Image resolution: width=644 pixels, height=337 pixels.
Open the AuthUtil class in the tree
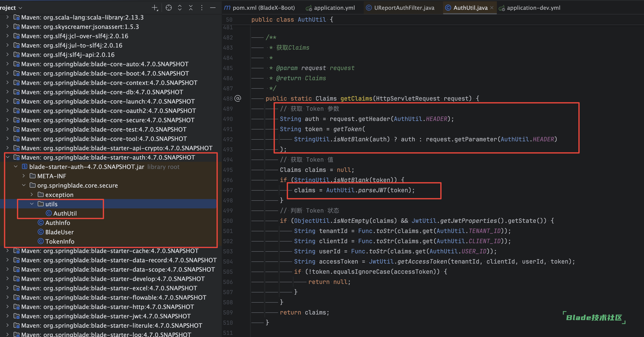(65, 213)
